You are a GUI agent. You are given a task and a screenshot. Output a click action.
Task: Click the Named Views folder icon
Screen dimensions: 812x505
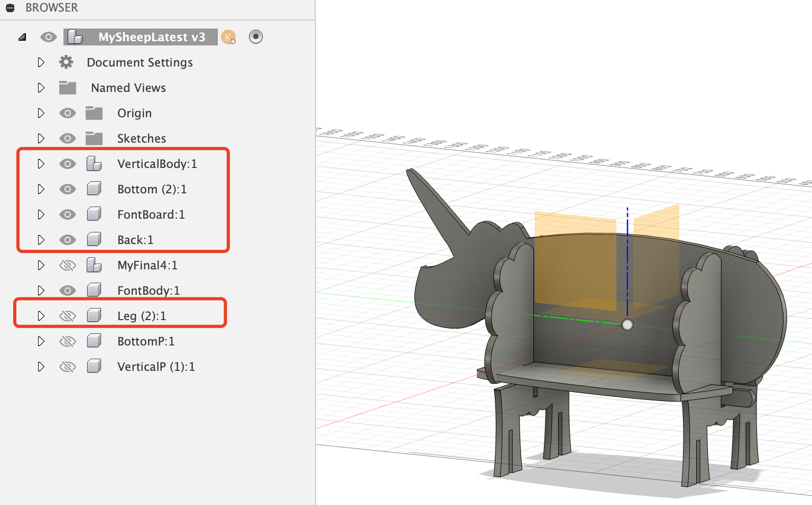point(68,88)
